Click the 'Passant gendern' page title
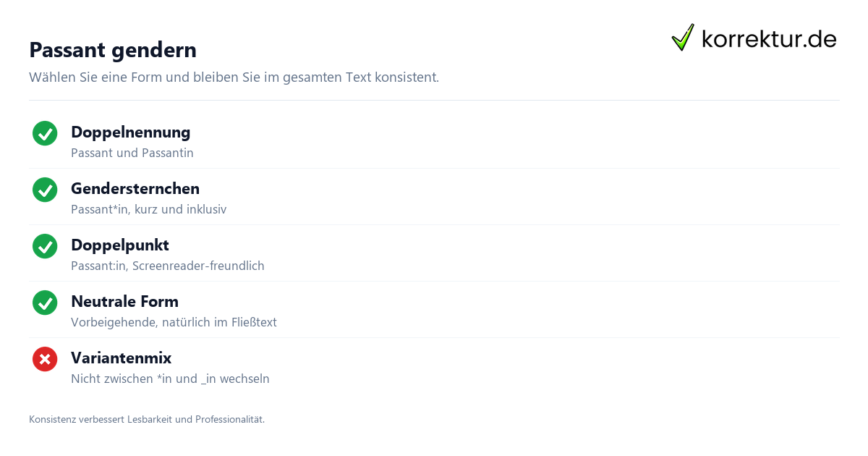Image resolution: width=868 pixels, height=456 pixels. (x=113, y=50)
